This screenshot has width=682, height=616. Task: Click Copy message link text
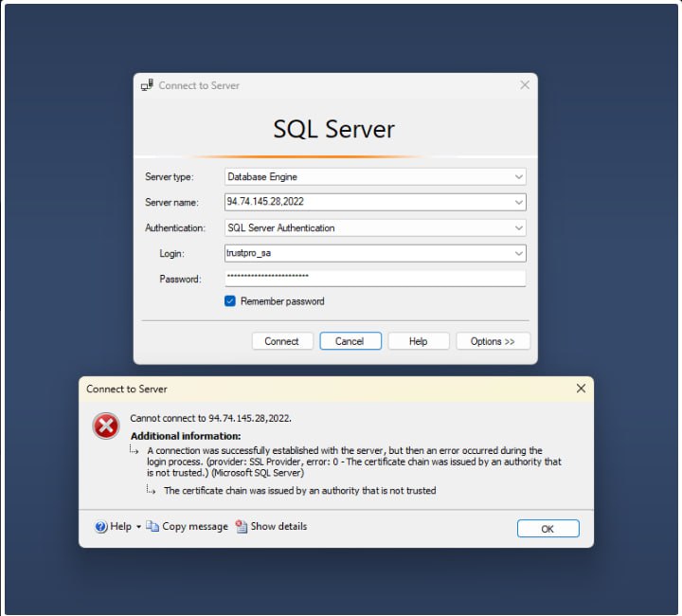click(195, 526)
